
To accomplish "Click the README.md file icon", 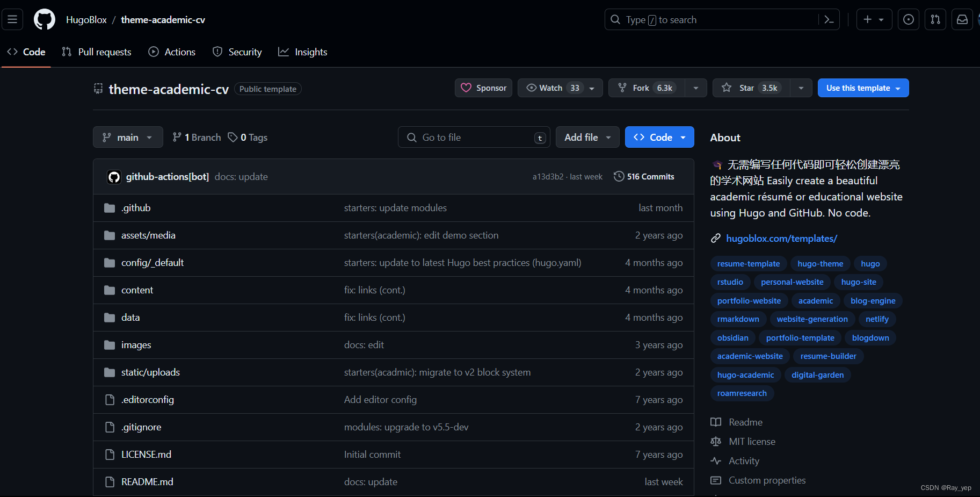I will (110, 482).
